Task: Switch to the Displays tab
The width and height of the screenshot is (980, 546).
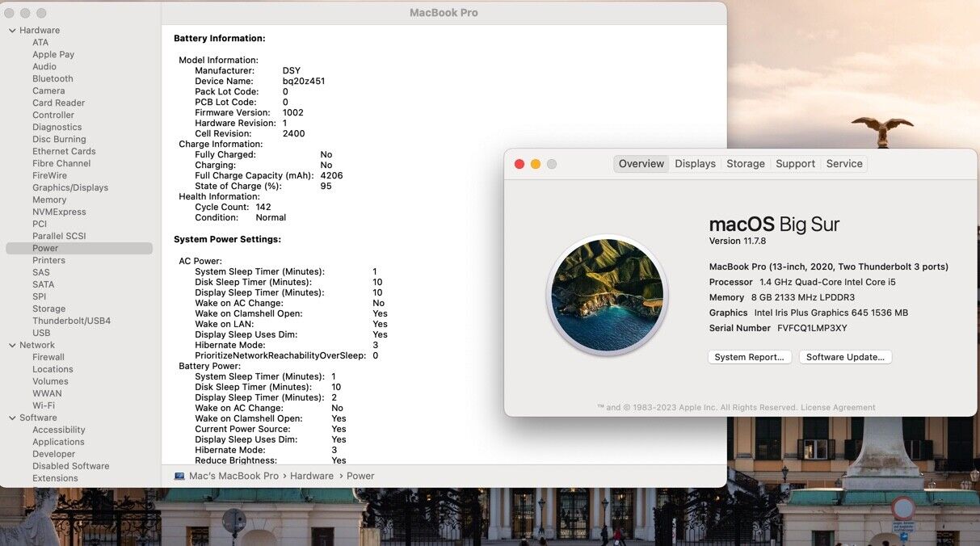Action: 695,164
